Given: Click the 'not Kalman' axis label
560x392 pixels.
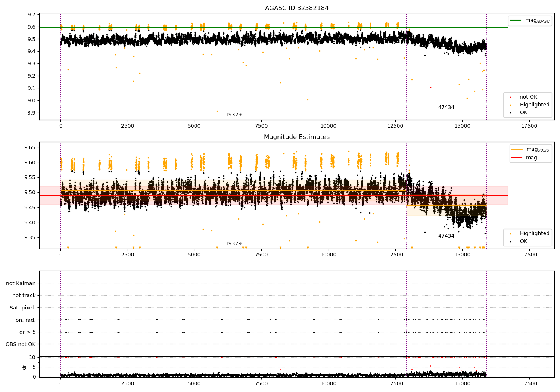Looking at the screenshot, I should point(21,283).
